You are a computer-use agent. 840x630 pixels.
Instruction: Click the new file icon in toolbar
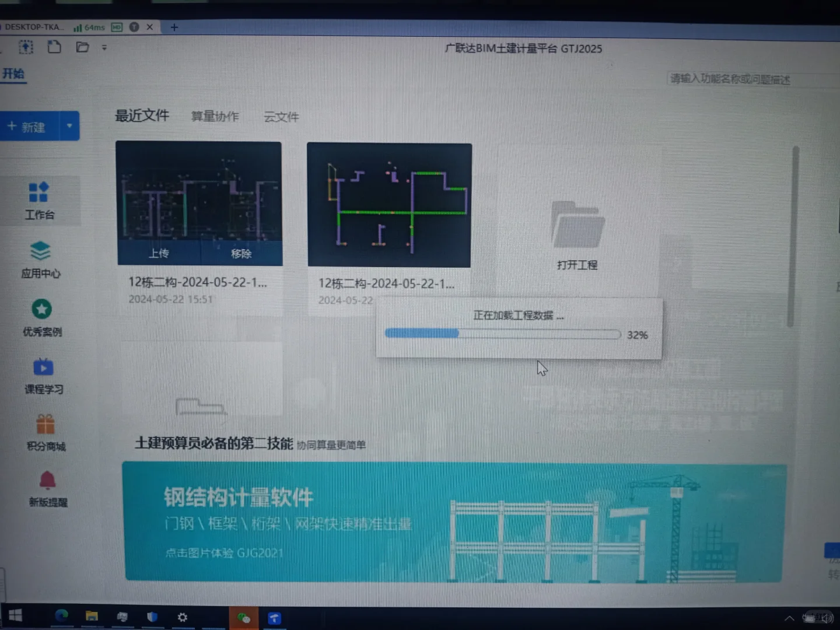(54, 47)
